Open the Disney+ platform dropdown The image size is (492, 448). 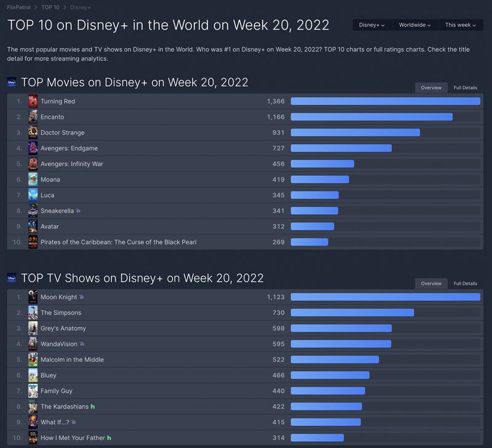371,25
